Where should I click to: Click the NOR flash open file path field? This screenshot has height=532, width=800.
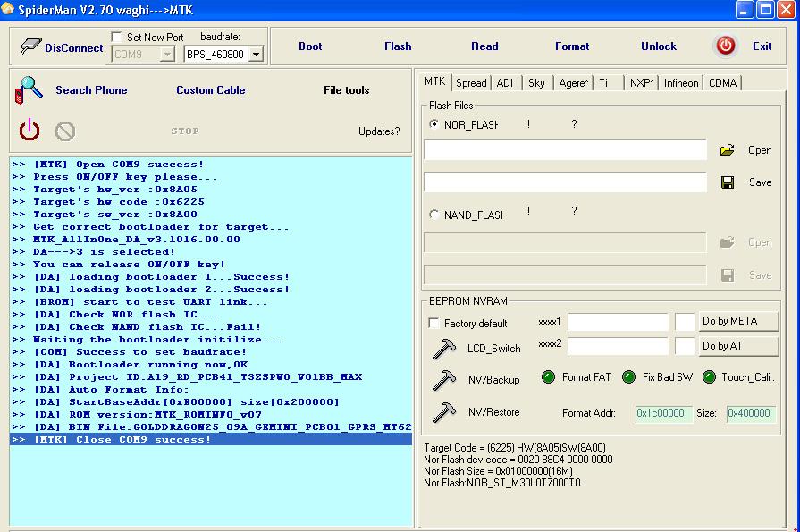(x=565, y=150)
